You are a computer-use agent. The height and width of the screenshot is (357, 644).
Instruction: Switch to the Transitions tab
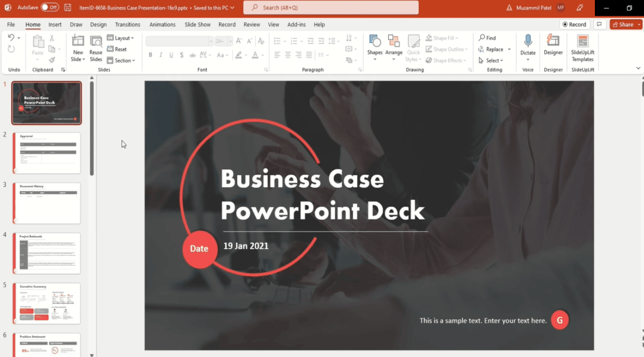[x=128, y=25]
